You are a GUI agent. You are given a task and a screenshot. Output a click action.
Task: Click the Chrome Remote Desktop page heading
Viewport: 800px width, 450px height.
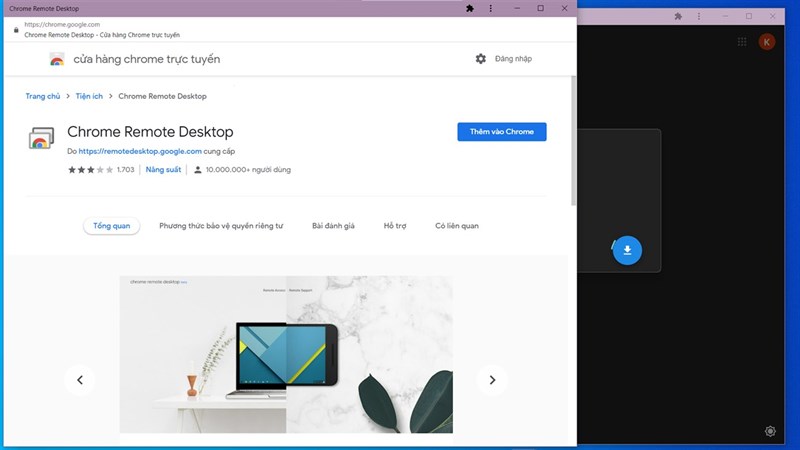150,132
